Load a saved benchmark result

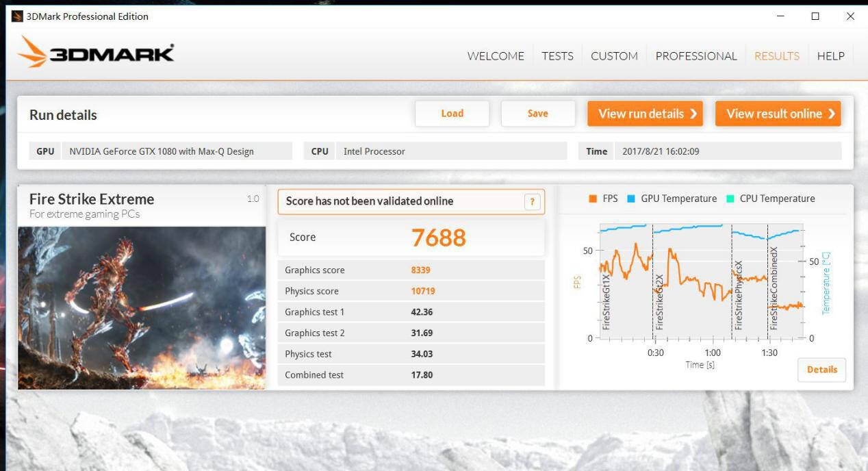point(452,114)
